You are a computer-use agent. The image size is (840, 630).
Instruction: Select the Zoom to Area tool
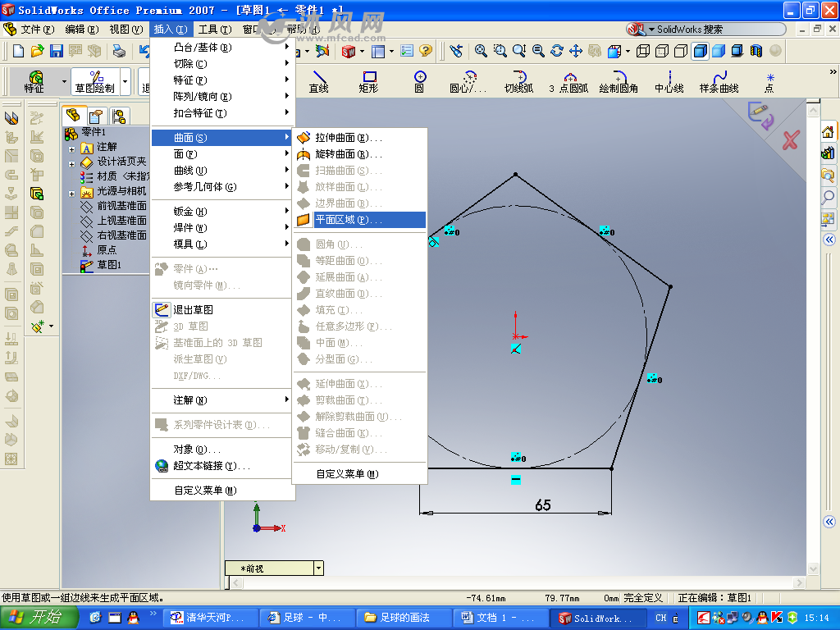500,51
